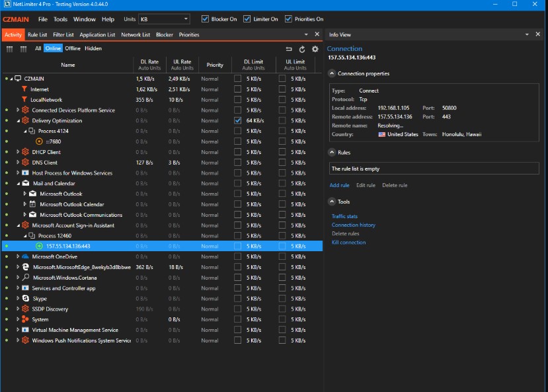Screen dimensions: 548x392
Task: Click the Delivery Optimization gear icon
Action: [25, 120]
